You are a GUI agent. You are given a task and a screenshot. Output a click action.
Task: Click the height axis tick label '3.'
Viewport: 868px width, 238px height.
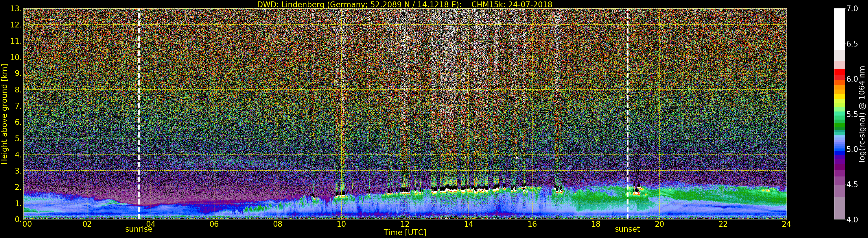point(18,171)
